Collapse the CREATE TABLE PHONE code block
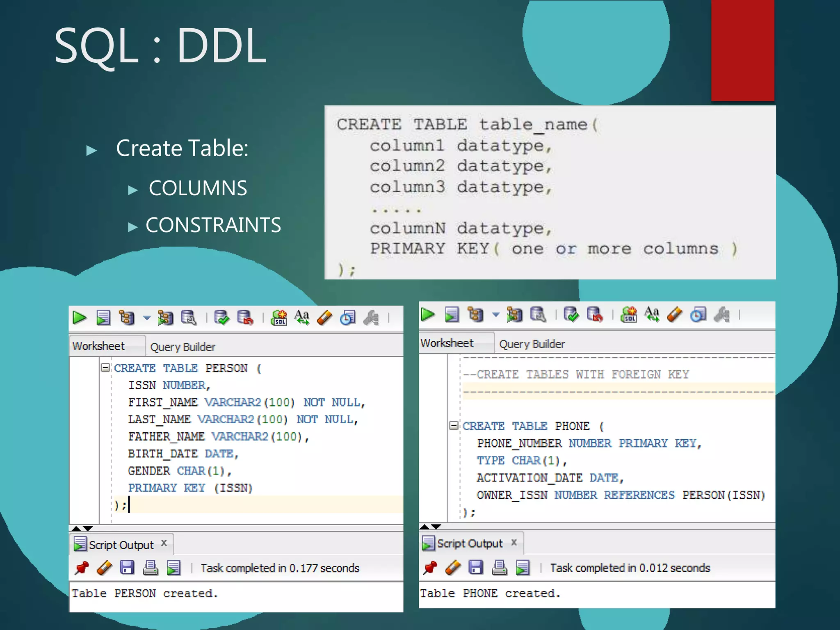This screenshot has height=630, width=840. pyautogui.click(x=454, y=425)
